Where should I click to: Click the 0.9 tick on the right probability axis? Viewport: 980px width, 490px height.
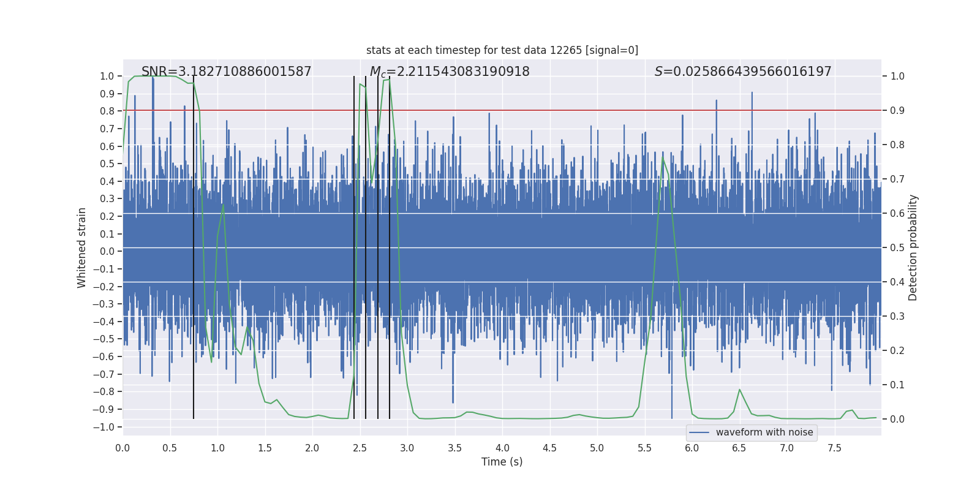pyautogui.click(x=897, y=110)
